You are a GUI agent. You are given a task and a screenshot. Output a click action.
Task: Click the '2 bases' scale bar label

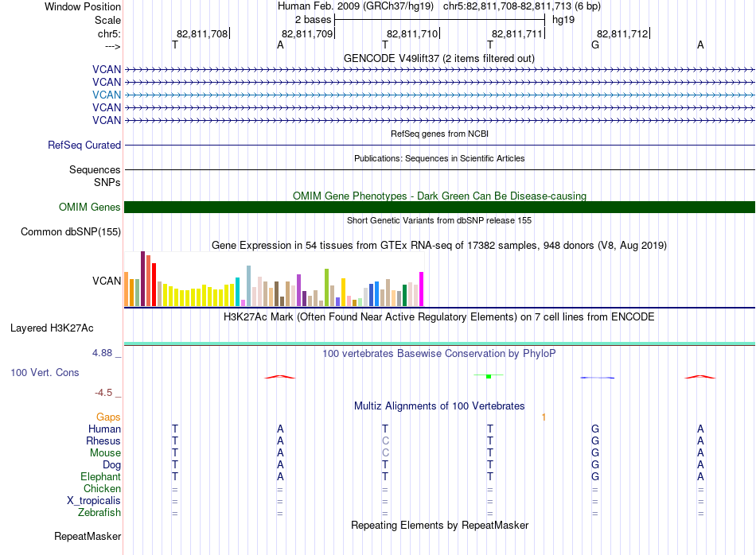[x=313, y=20]
